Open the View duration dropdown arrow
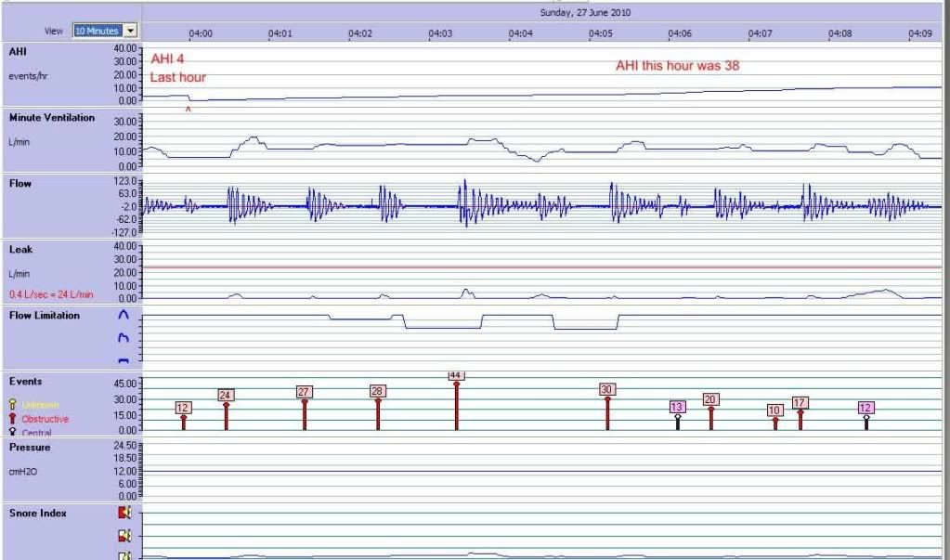Viewport: 950px width, 560px height. pos(131,31)
